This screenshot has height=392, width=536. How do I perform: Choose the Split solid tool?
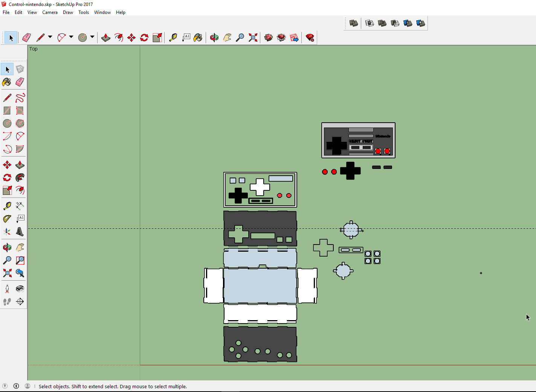421,23
